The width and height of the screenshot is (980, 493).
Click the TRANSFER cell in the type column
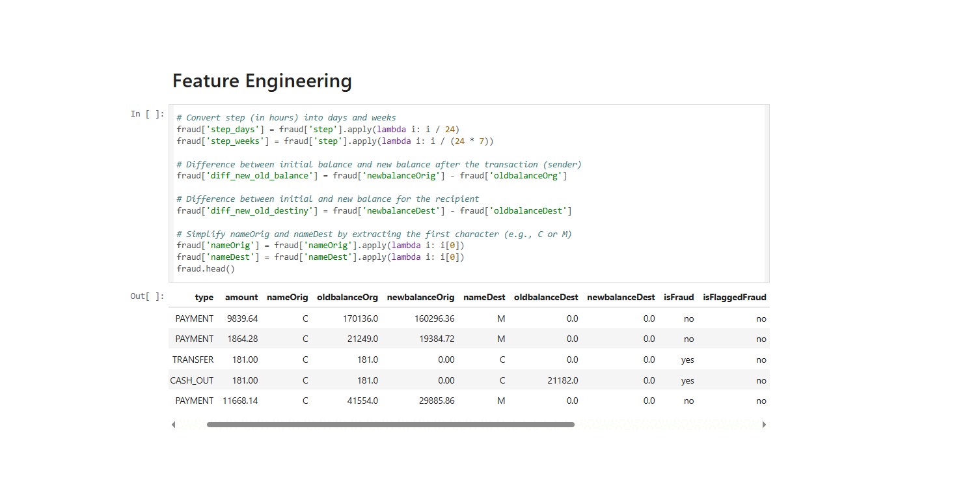(193, 359)
